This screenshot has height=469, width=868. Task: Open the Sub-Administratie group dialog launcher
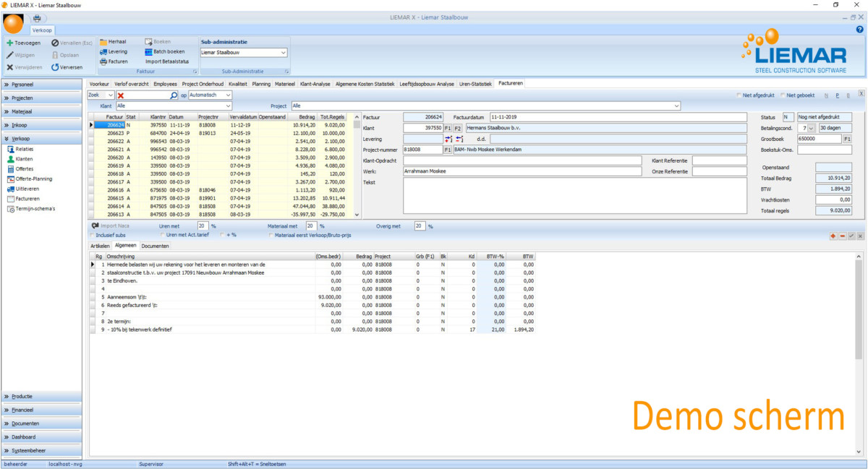click(286, 72)
